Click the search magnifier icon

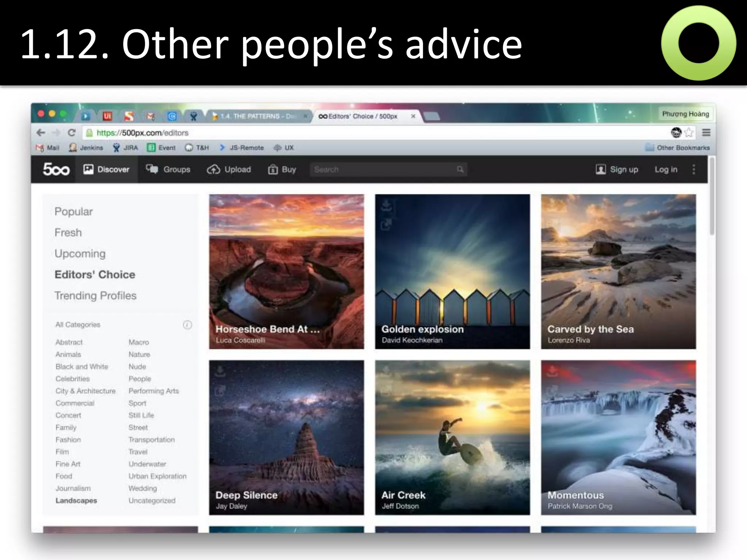(460, 169)
